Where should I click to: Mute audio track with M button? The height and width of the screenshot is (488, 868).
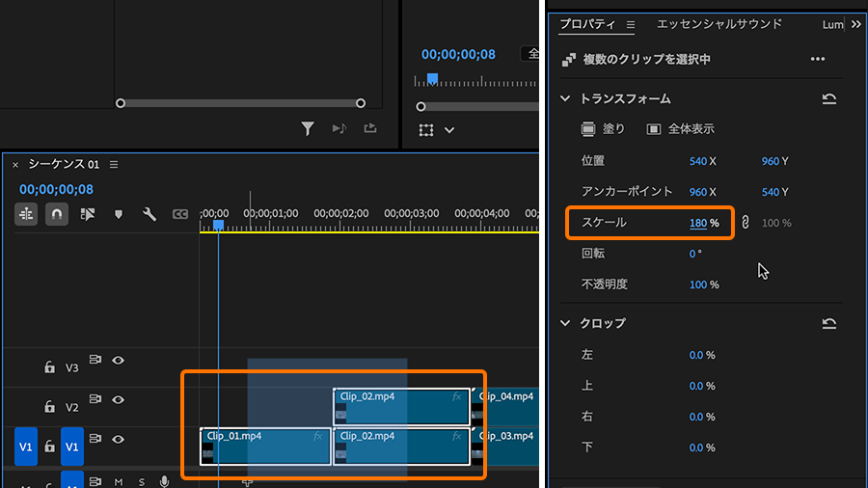pos(119,482)
